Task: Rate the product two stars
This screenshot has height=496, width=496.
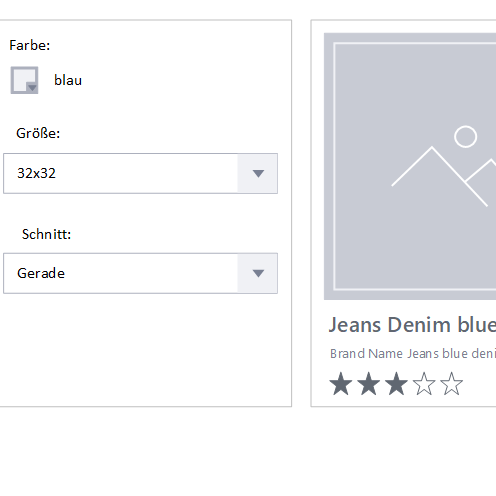Action: tap(368, 384)
